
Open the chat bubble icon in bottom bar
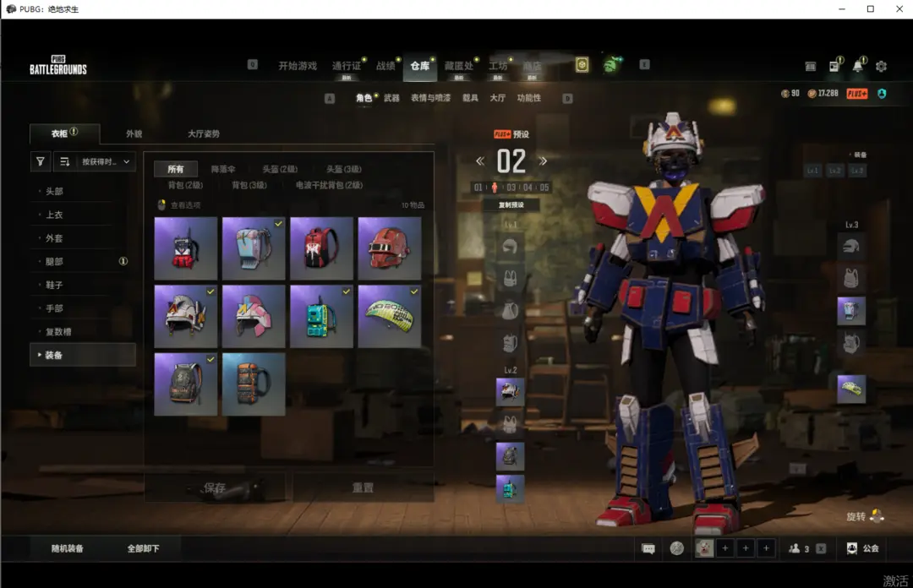pyautogui.click(x=648, y=548)
